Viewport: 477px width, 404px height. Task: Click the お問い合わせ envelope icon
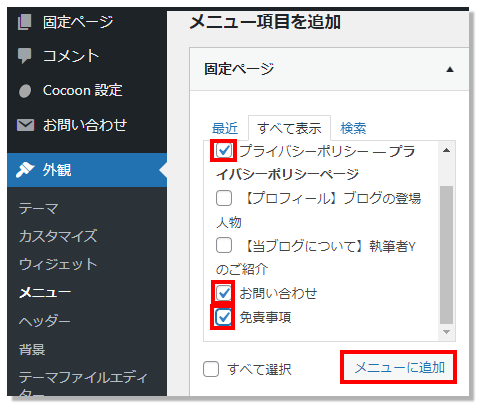point(25,125)
